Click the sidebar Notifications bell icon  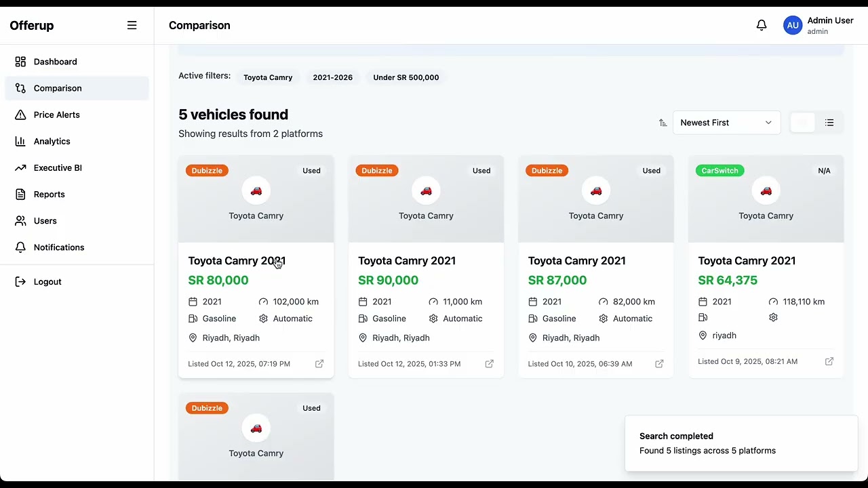(20, 247)
